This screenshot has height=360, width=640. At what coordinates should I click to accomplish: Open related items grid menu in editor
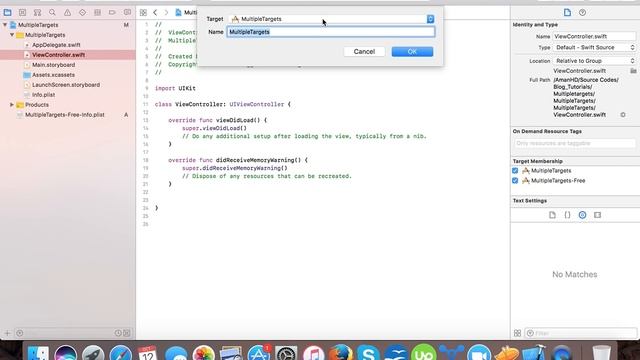[143, 13]
